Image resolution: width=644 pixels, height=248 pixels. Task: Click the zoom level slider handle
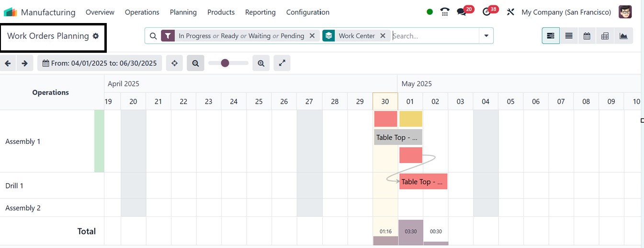tap(225, 63)
